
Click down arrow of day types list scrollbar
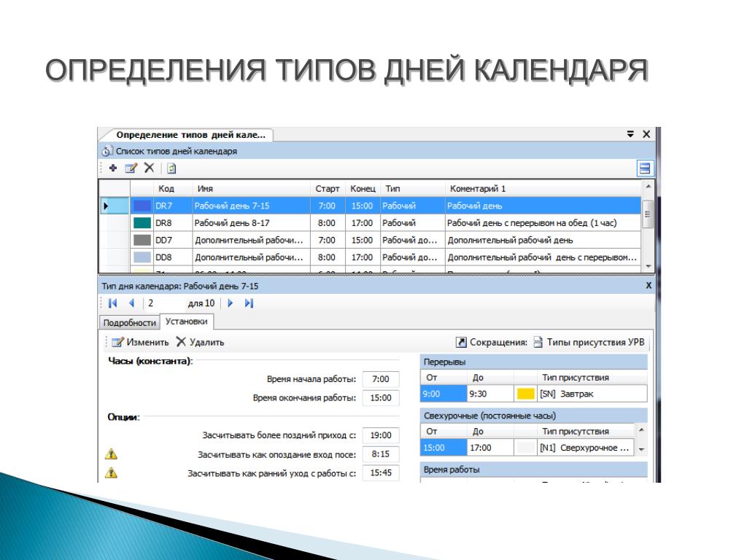[649, 266]
